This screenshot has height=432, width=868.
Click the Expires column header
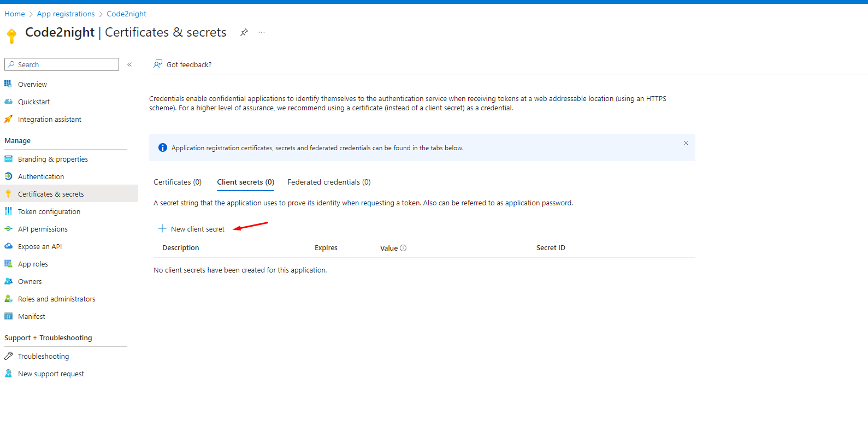[x=326, y=248]
